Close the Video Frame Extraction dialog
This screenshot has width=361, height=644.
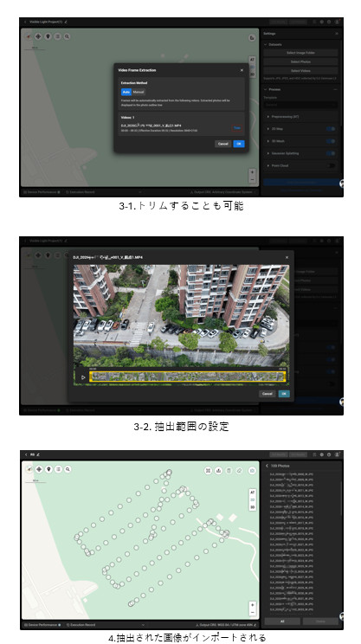pos(242,70)
